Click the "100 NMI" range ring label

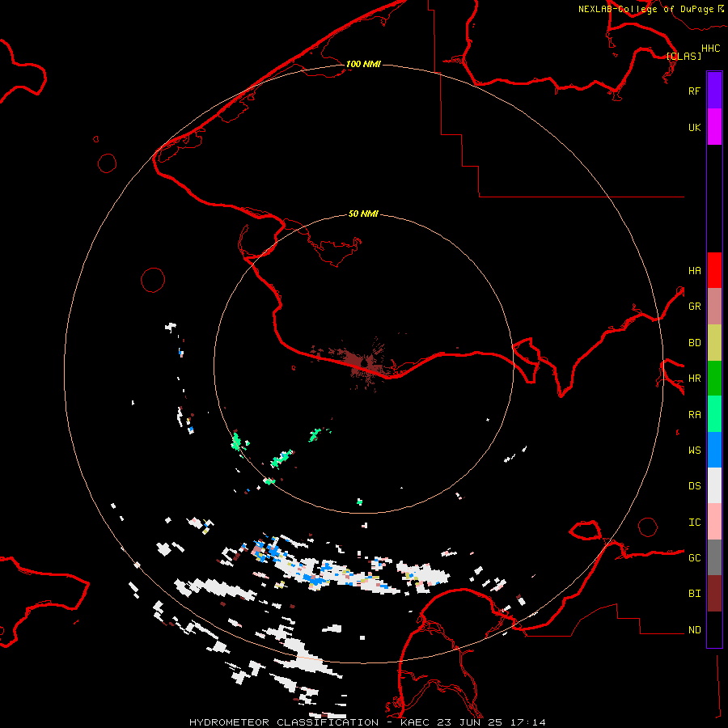click(x=363, y=64)
